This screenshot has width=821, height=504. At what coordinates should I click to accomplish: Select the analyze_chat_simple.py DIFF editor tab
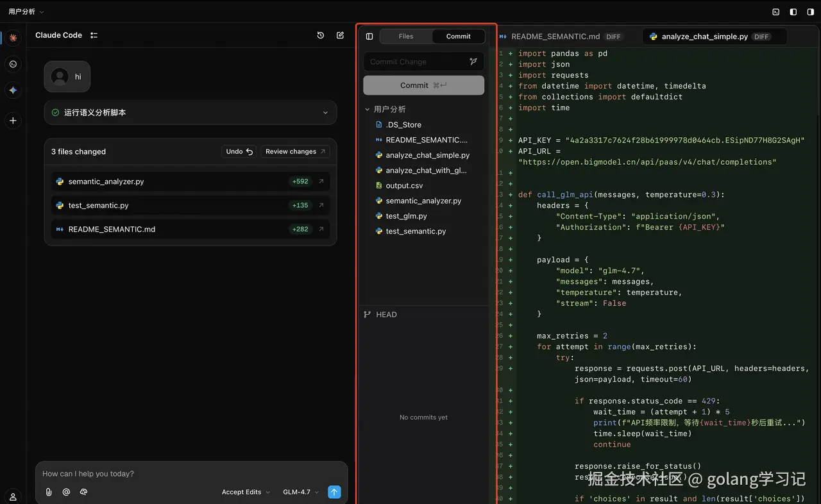715,37
